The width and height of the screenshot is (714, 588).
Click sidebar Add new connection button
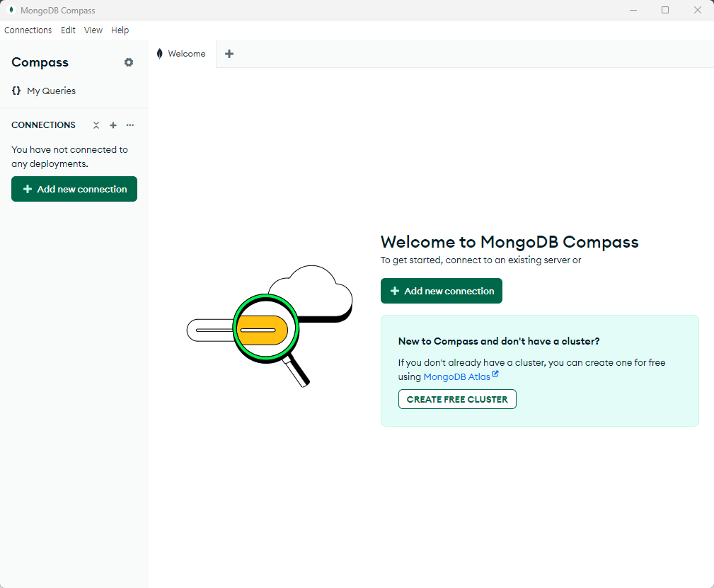coord(74,189)
